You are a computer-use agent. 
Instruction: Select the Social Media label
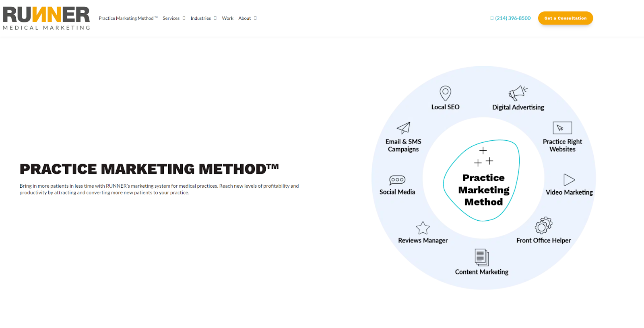click(397, 192)
